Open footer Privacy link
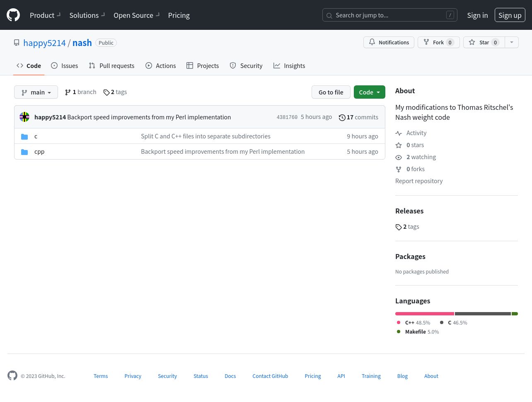This screenshot has width=532, height=402. [133, 376]
